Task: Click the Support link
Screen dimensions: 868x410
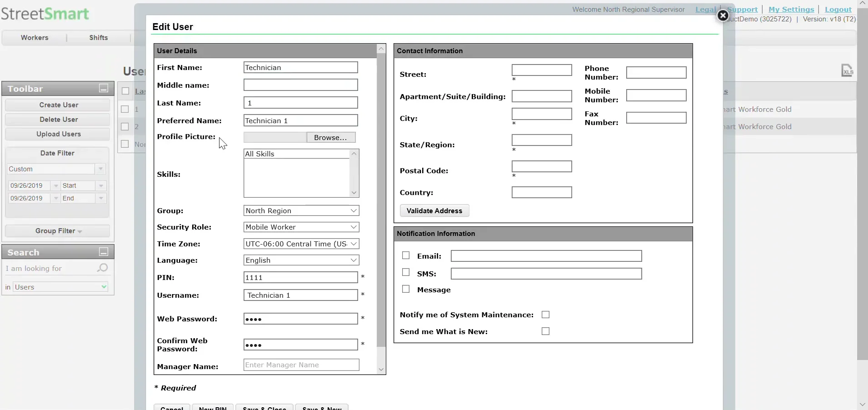Action: [742, 10]
